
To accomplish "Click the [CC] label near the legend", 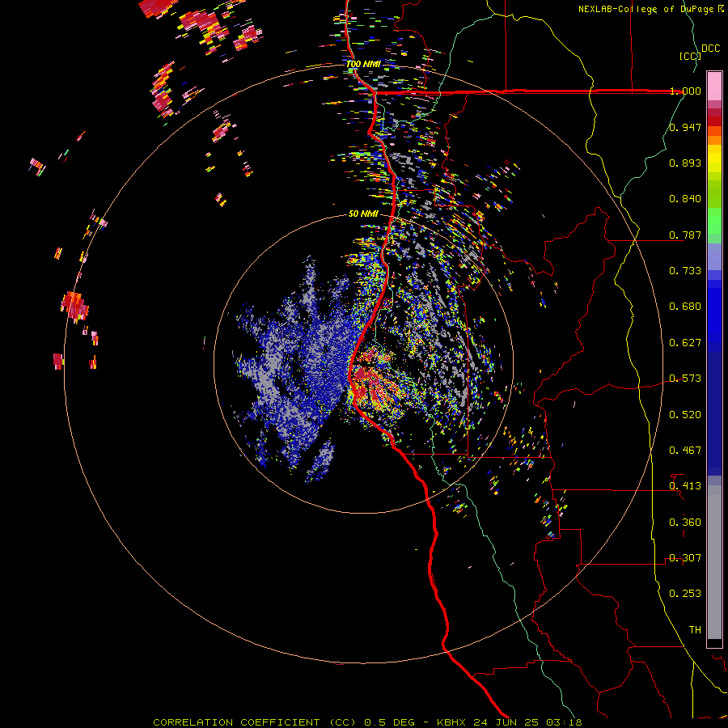I will [691, 56].
